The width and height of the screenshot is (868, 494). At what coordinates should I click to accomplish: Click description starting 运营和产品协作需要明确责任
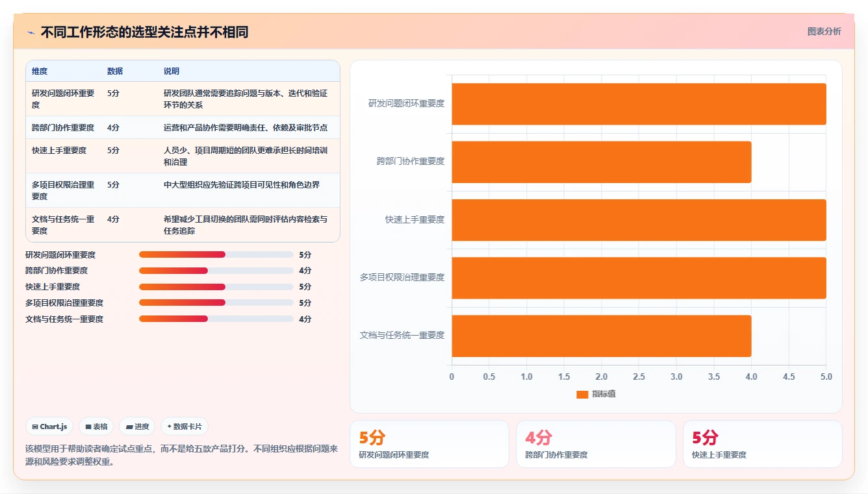tap(246, 127)
